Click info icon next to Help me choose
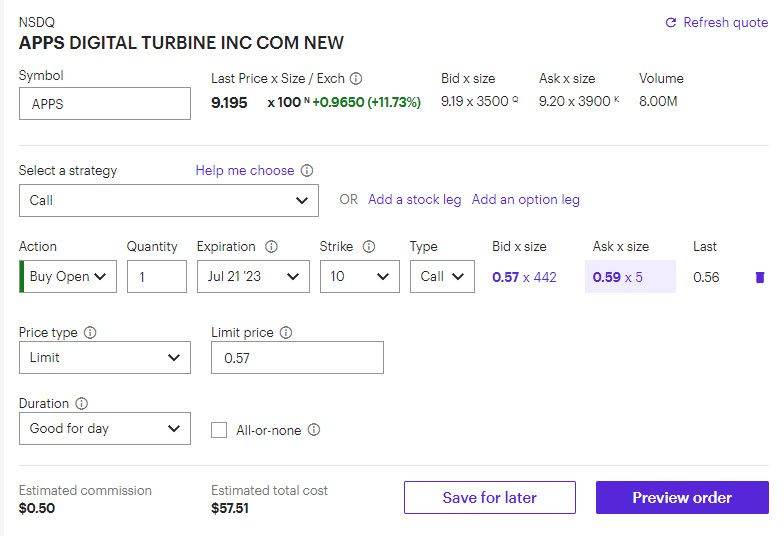784x536 pixels. 307,171
